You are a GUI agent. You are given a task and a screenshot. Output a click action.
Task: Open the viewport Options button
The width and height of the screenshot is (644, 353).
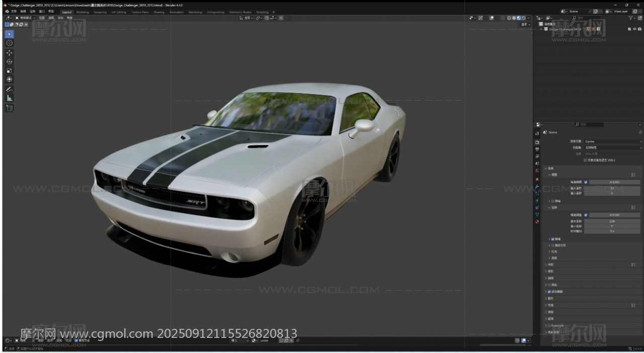click(525, 24)
